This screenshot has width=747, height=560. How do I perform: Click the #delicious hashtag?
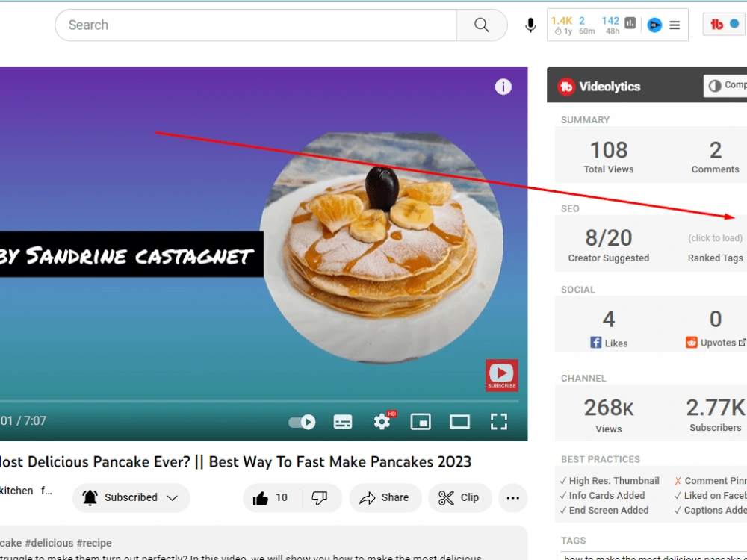49,543
